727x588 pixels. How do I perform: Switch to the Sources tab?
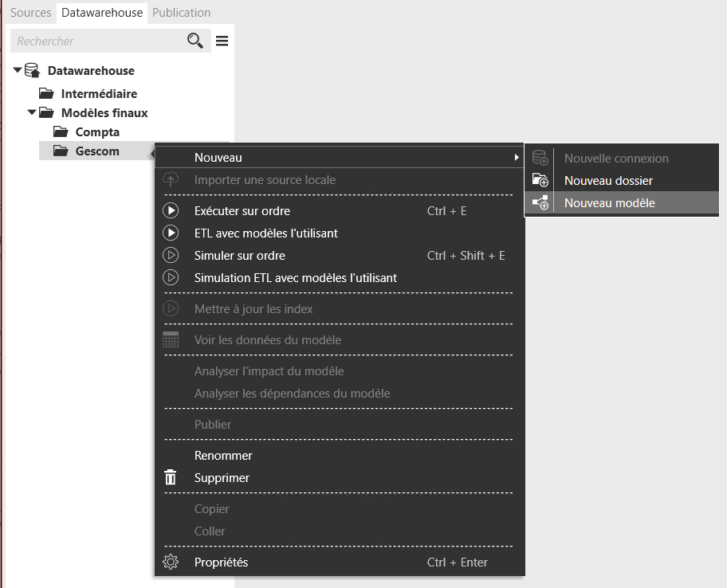pos(30,13)
